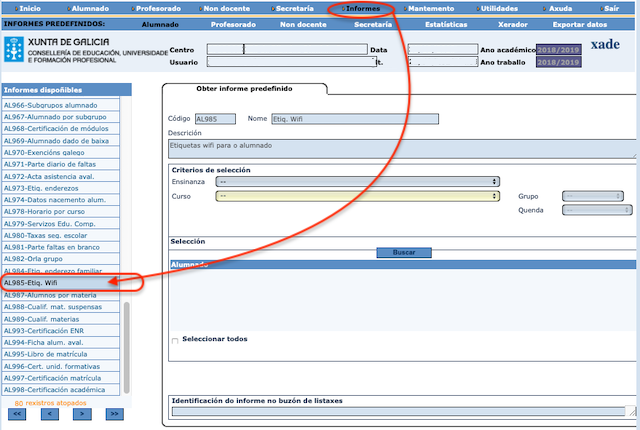
Task: Open the Informes menu
Action: click(x=362, y=8)
